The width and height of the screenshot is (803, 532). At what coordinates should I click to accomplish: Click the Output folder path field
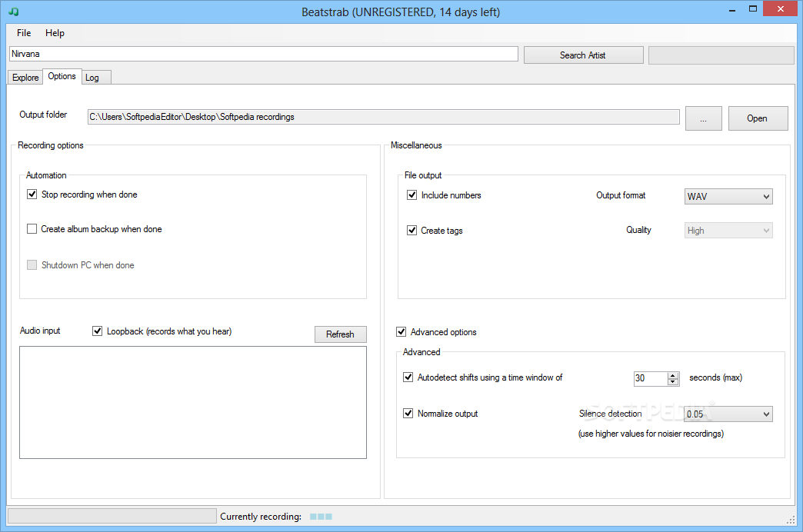point(384,117)
